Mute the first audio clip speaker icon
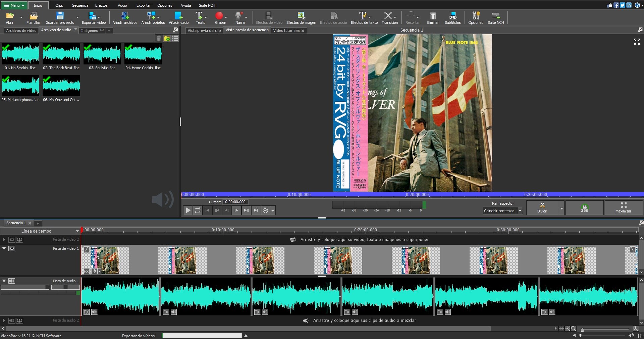This screenshot has height=339, width=644. [94, 312]
